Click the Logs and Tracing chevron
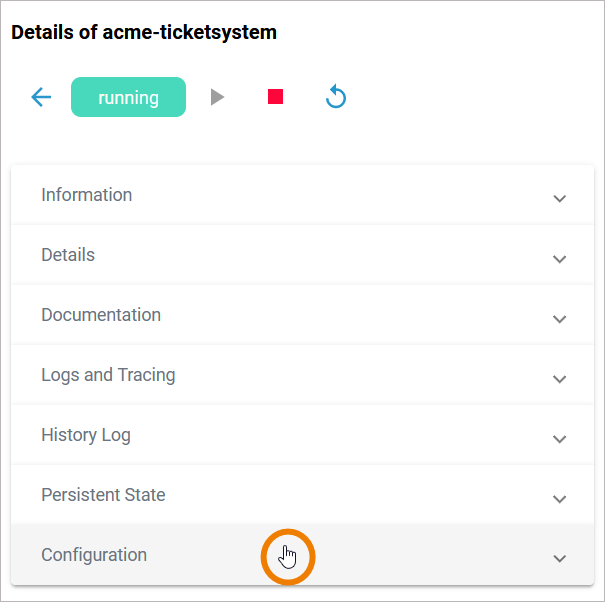 pos(559,378)
